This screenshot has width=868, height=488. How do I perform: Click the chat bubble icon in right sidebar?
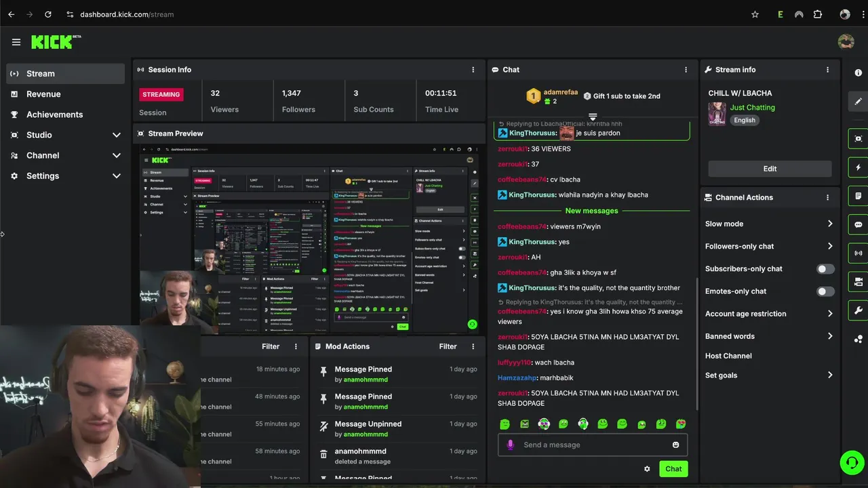(x=859, y=224)
